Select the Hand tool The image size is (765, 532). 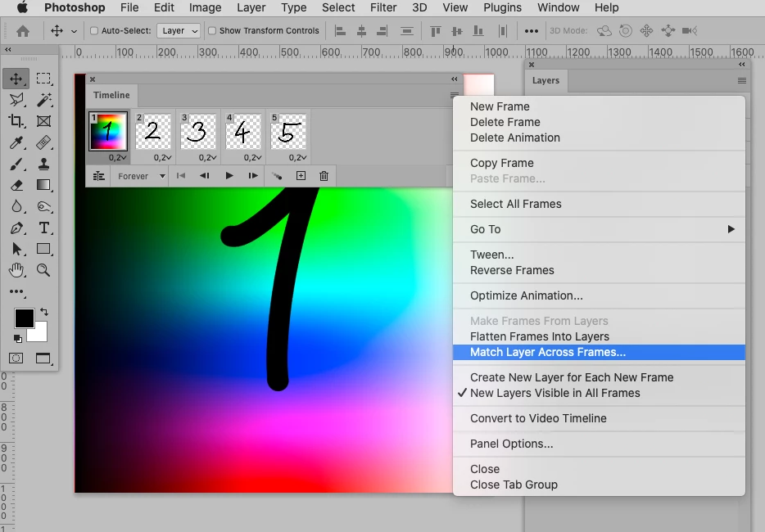point(16,270)
